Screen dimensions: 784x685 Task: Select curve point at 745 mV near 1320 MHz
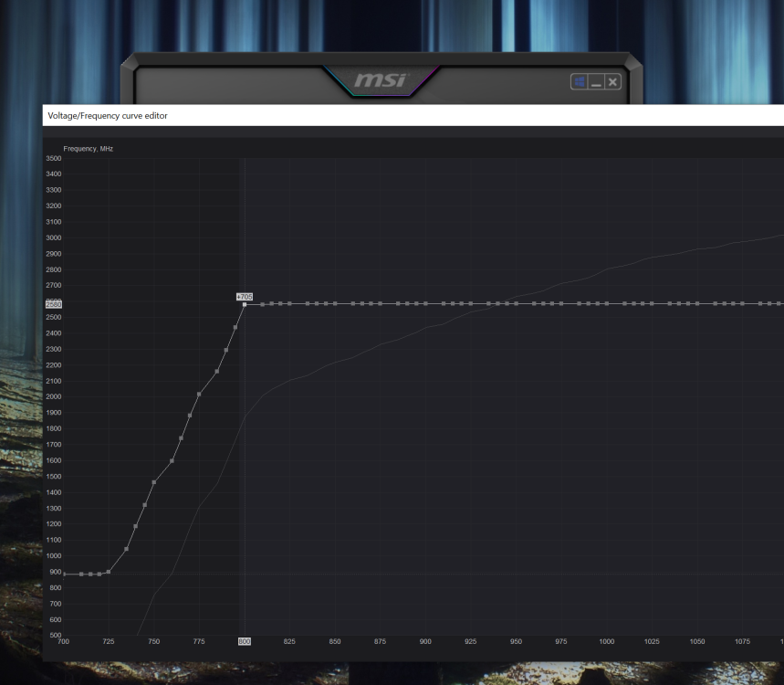click(145, 505)
